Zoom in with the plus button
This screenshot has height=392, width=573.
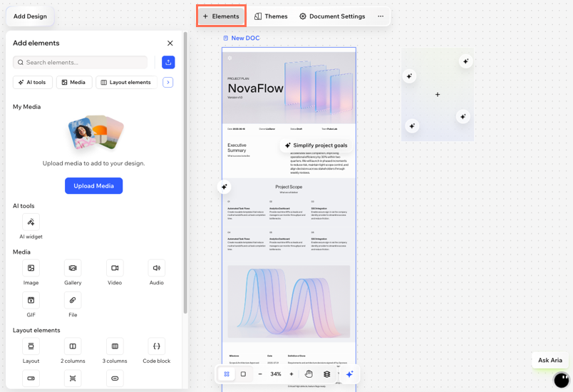291,374
